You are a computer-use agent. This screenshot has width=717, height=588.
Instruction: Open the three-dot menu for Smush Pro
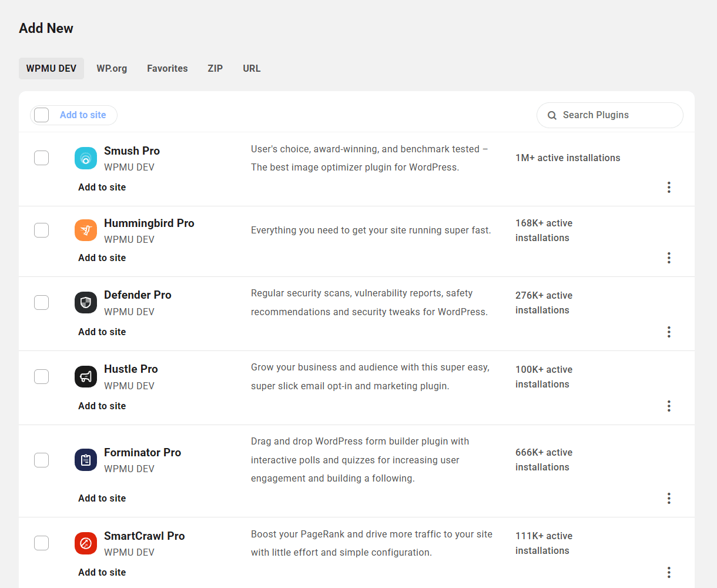click(x=669, y=187)
